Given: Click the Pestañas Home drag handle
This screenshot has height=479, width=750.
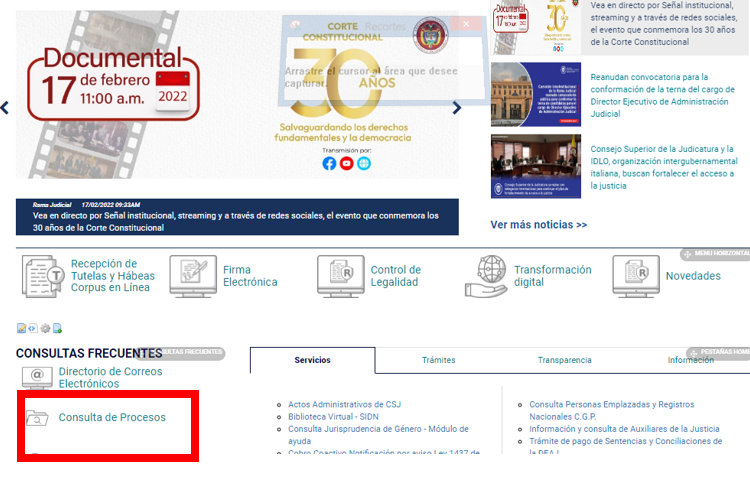Looking at the screenshot, I should 718,353.
